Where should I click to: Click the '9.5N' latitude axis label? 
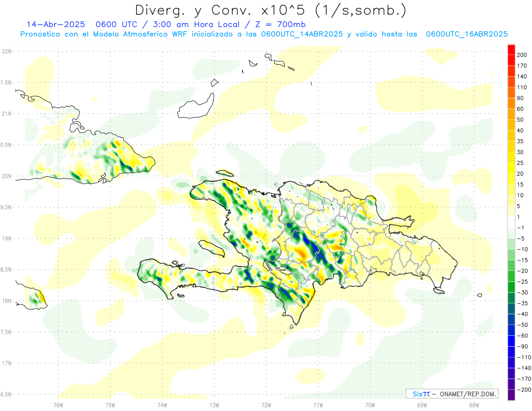point(6,207)
